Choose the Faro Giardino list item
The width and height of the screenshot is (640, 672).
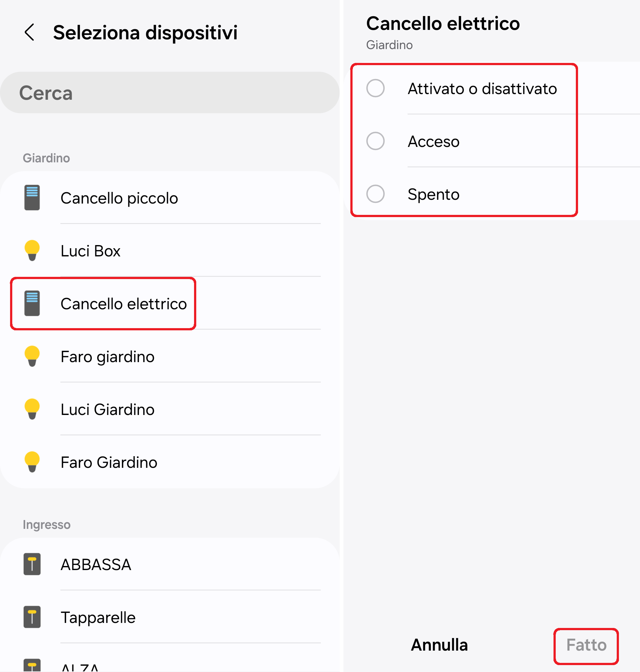click(x=109, y=463)
